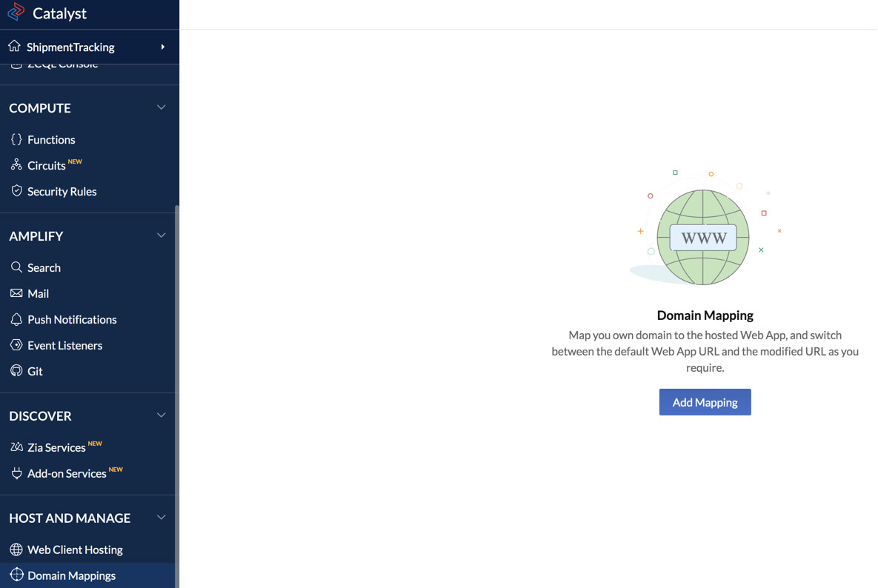Click the Push Notifications bell icon
The height and width of the screenshot is (588, 878).
[16, 319]
